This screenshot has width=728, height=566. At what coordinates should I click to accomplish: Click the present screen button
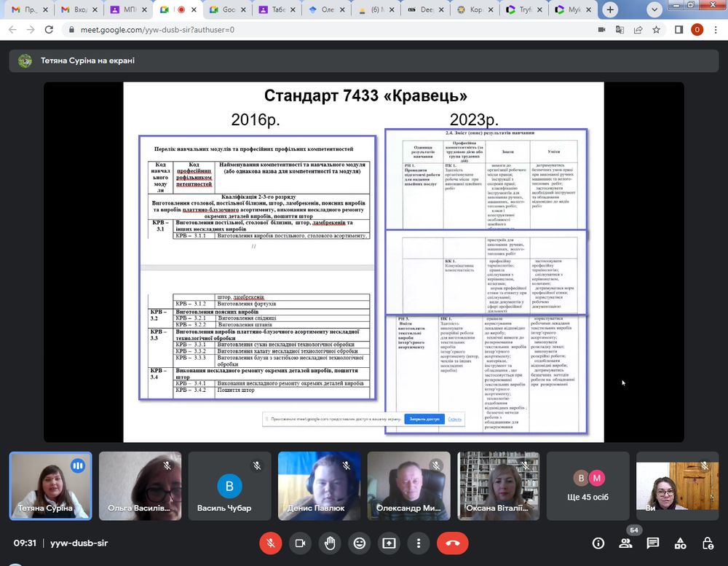coord(389,543)
